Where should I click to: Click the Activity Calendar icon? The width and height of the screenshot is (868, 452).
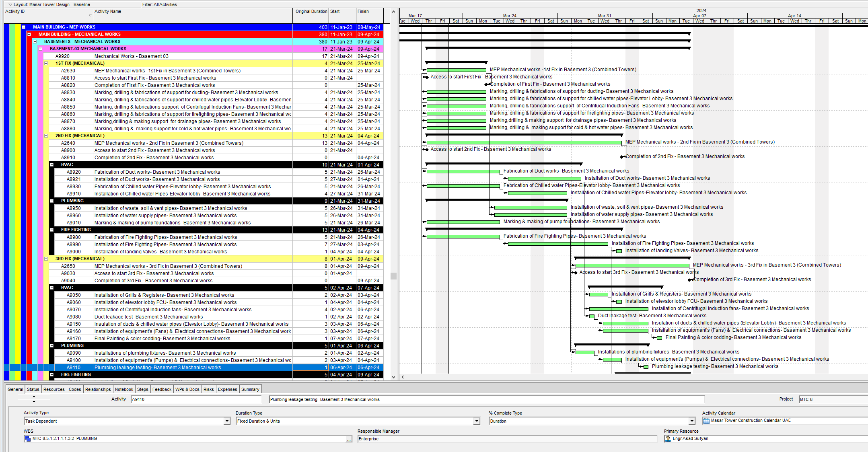[706, 421]
